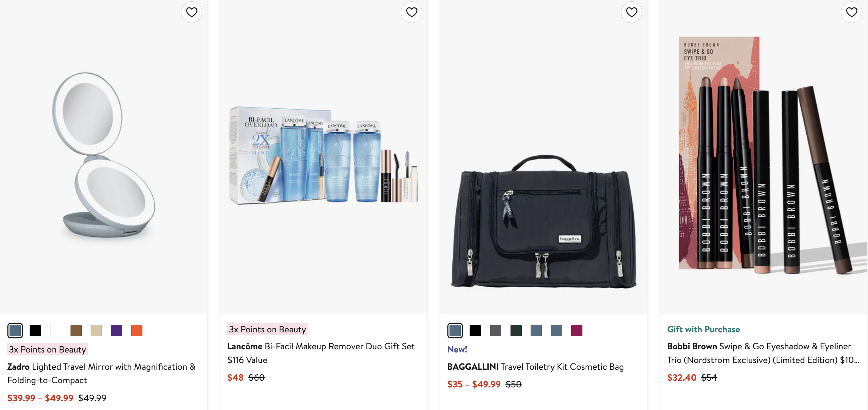Click the BAGGALLINI toiletry bag product image
The width and height of the screenshot is (868, 410).
point(543,222)
